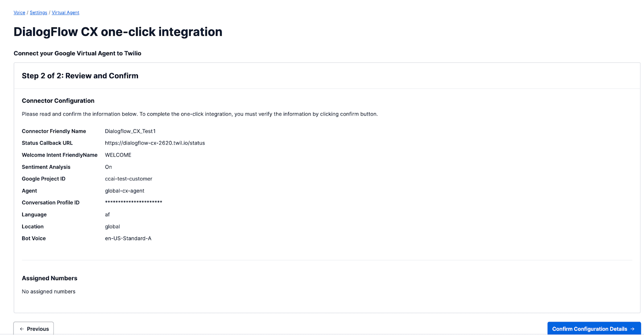644x335 pixels.
Task: Open Settings from the breadcrumb trail
Action: pyautogui.click(x=38, y=12)
